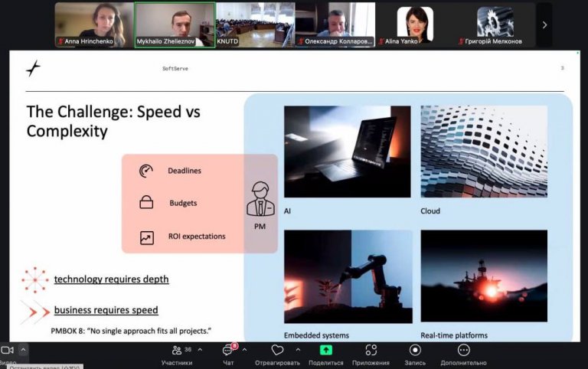Expand video options caret beside camera

[x=23, y=350]
